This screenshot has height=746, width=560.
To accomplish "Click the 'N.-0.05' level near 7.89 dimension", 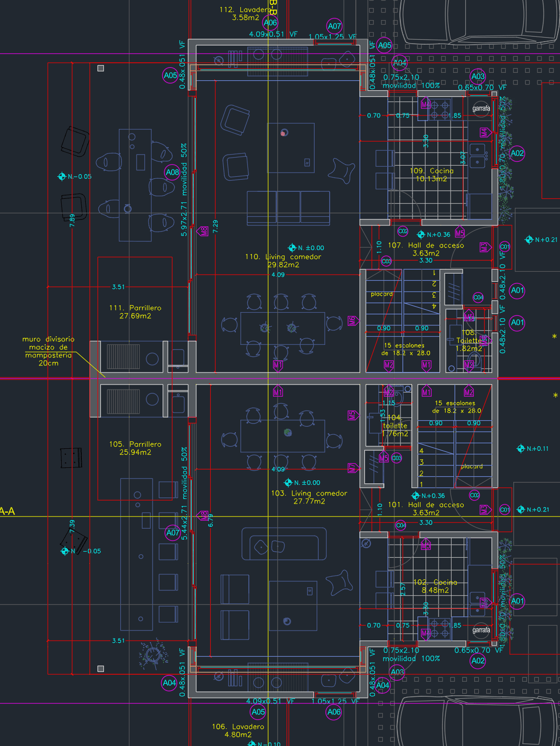I will click(75, 176).
